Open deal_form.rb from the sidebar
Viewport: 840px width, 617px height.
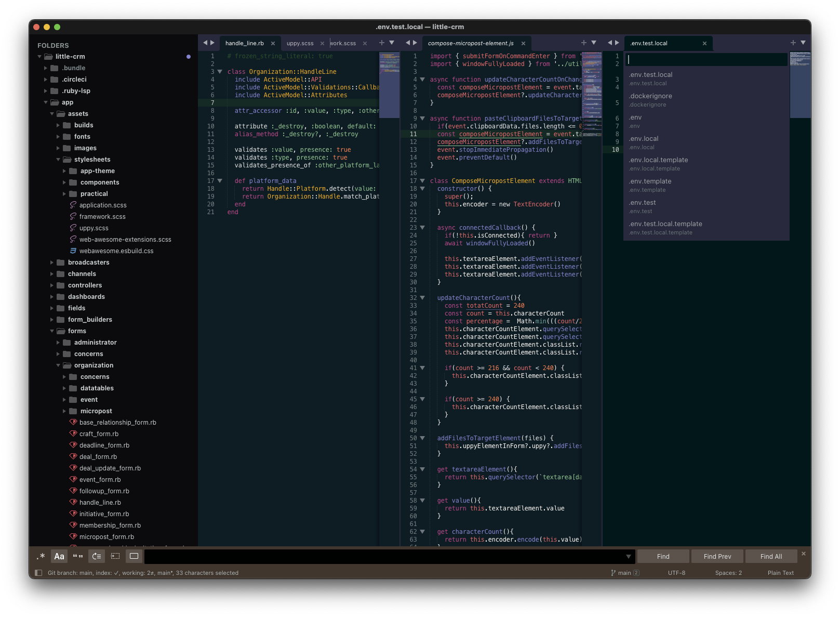tap(98, 457)
